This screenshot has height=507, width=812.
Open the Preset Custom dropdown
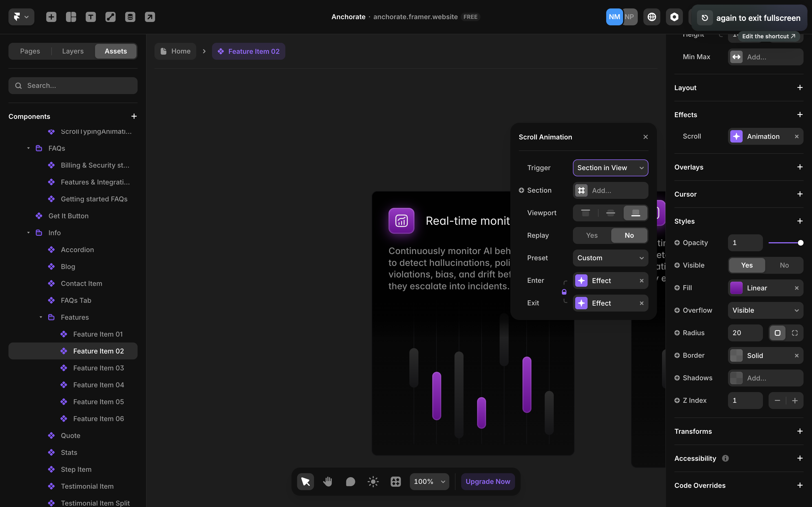pos(610,258)
